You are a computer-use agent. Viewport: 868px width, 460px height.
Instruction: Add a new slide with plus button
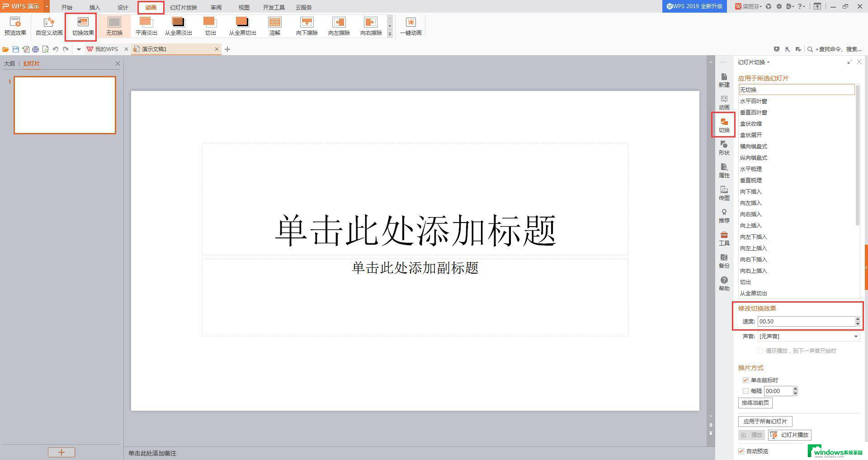click(x=61, y=452)
